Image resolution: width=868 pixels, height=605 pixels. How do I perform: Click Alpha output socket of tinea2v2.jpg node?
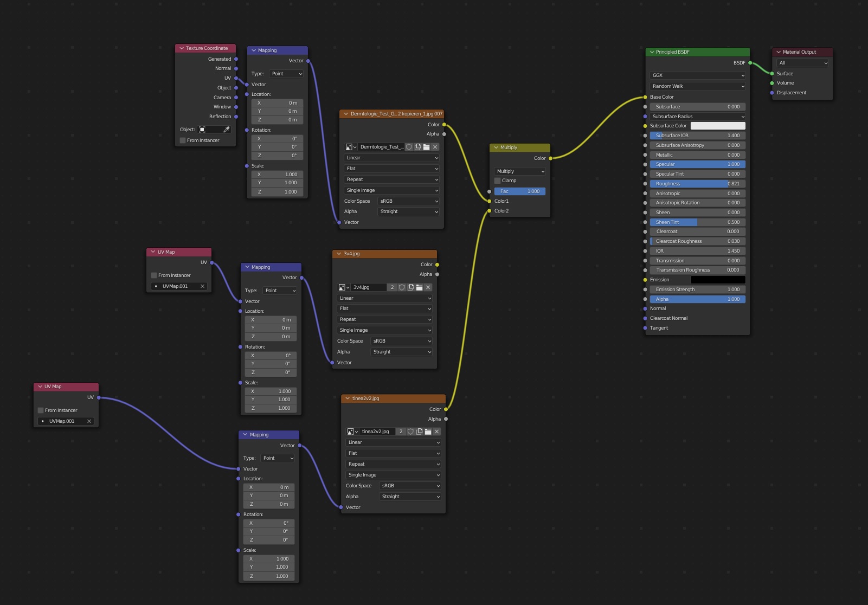[x=446, y=419]
